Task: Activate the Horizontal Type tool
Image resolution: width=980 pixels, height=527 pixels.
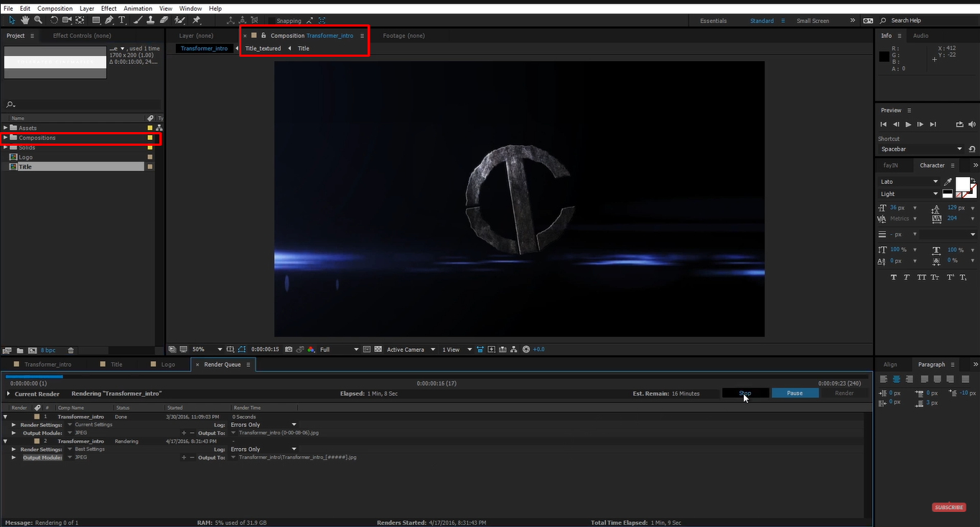Action: pos(122,20)
